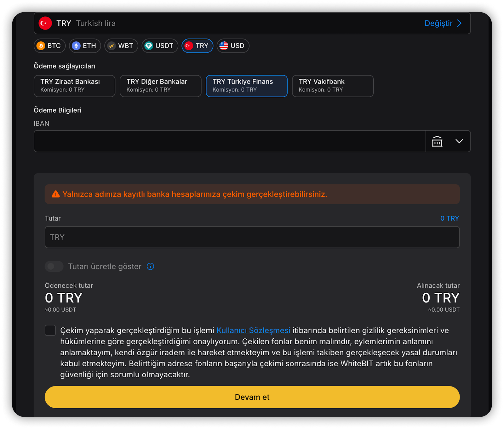
Task: Pick the USDT currency chip
Action: pos(160,46)
